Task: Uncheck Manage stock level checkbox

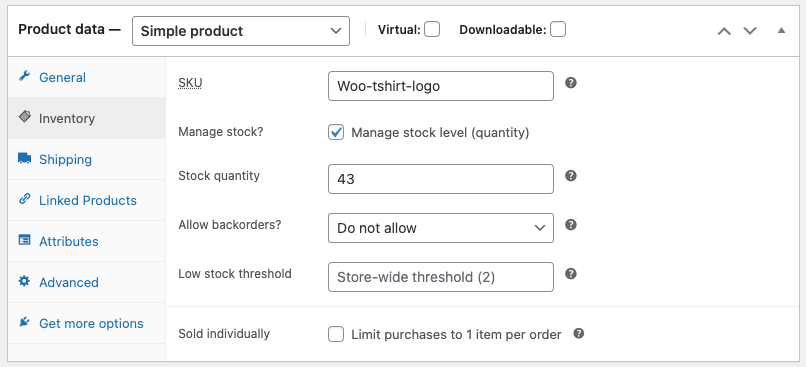Action: (x=336, y=133)
